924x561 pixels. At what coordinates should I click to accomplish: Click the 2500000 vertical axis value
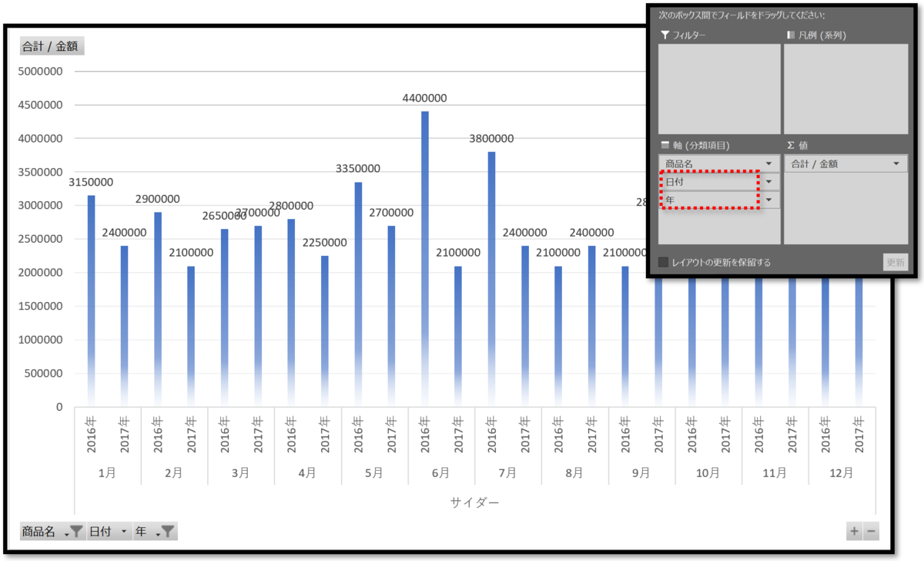coord(41,239)
